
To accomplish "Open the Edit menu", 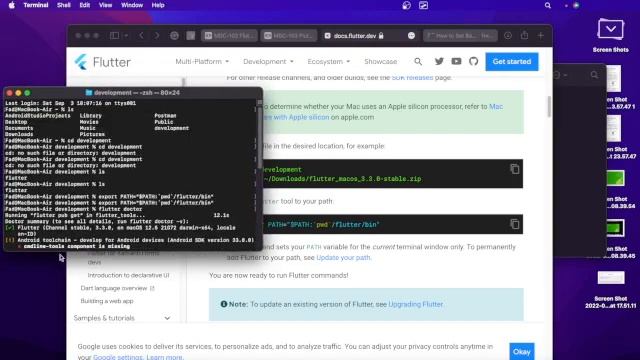I will [x=84, y=5].
